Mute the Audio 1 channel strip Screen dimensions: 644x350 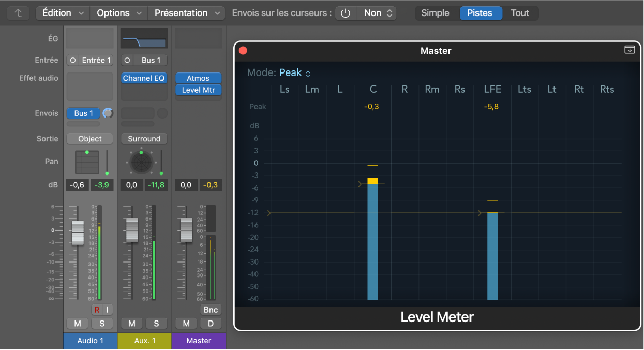pos(78,324)
